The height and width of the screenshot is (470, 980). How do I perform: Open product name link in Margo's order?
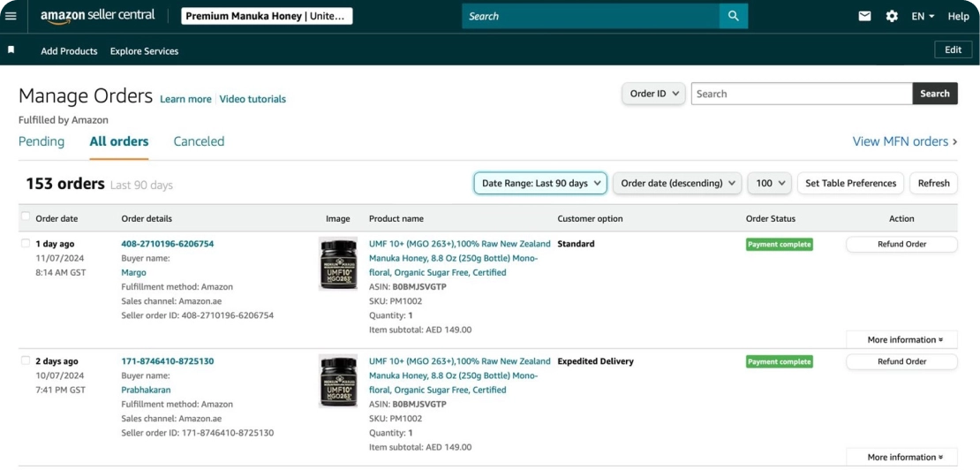[x=459, y=258]
